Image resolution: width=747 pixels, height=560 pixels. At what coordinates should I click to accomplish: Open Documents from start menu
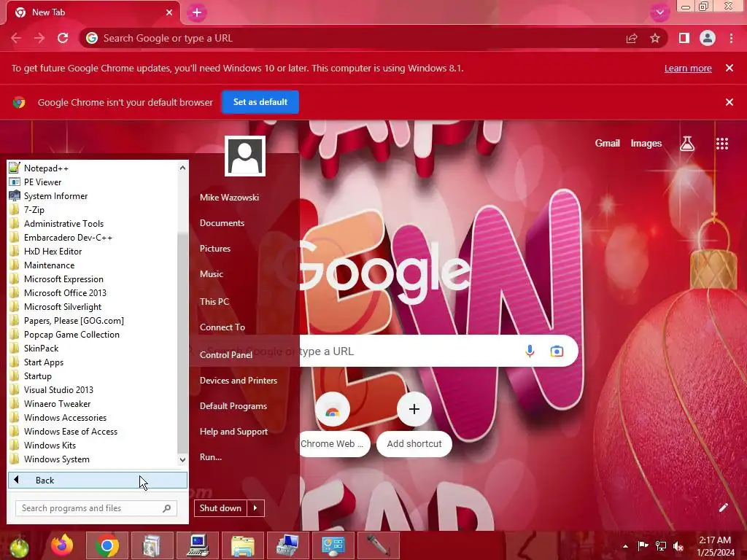pyautogui.click(x=222, y=223)
